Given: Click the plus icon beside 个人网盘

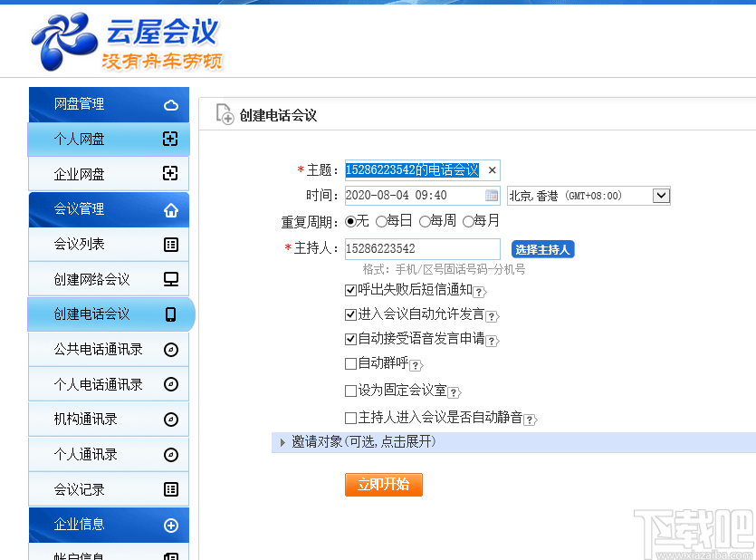Looking at the screenshot, I should [x=170, y=139].
